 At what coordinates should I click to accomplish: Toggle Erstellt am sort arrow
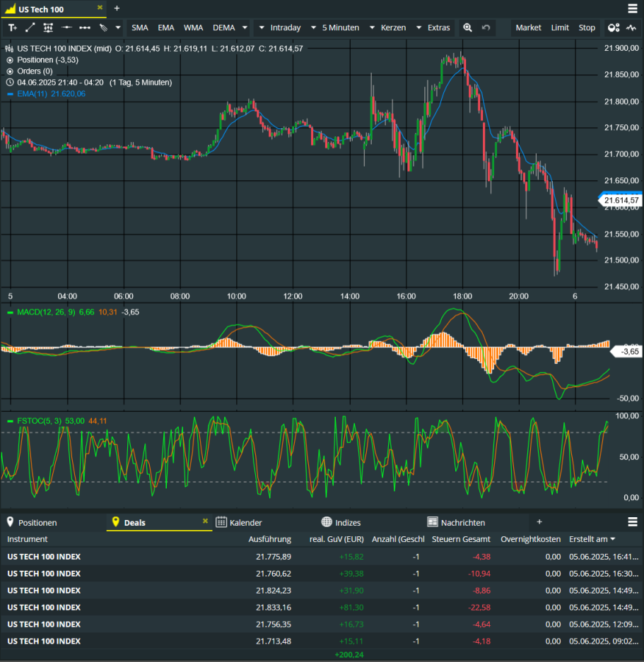[613, 539]
